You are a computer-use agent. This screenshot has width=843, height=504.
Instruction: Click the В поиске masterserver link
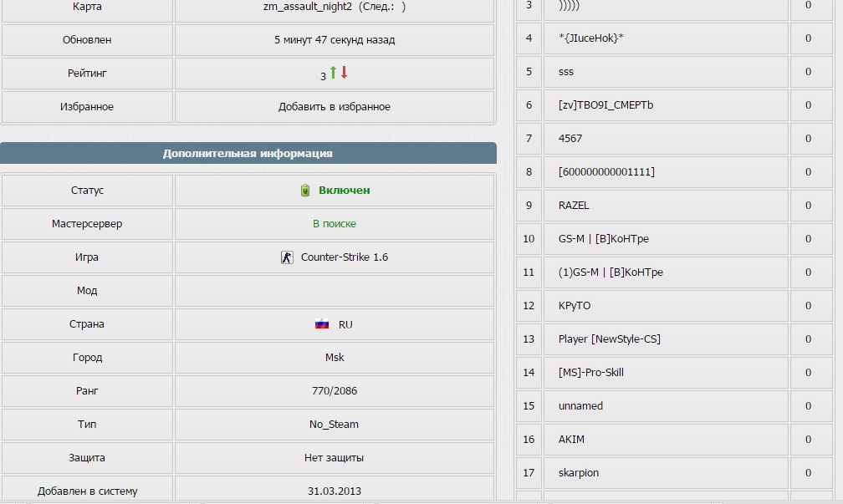point(335,223)
